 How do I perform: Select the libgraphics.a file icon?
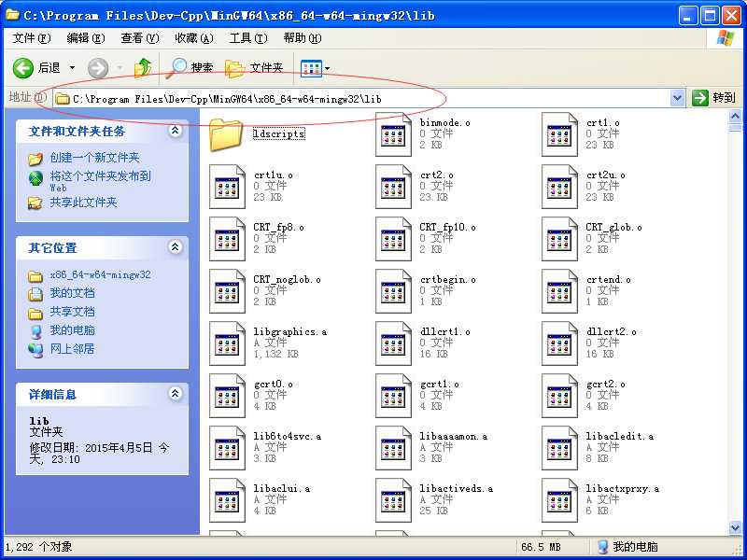click(227, 343)
